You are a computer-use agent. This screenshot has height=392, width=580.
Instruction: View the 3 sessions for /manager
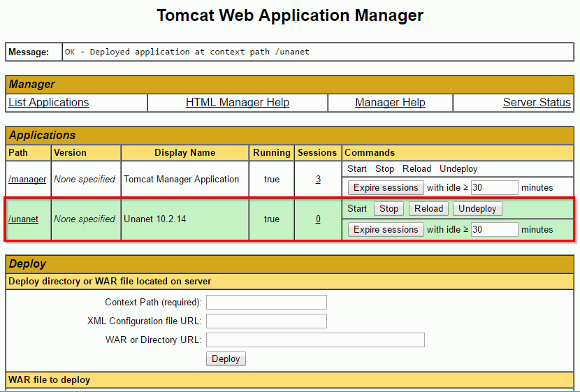coord(318,180)
